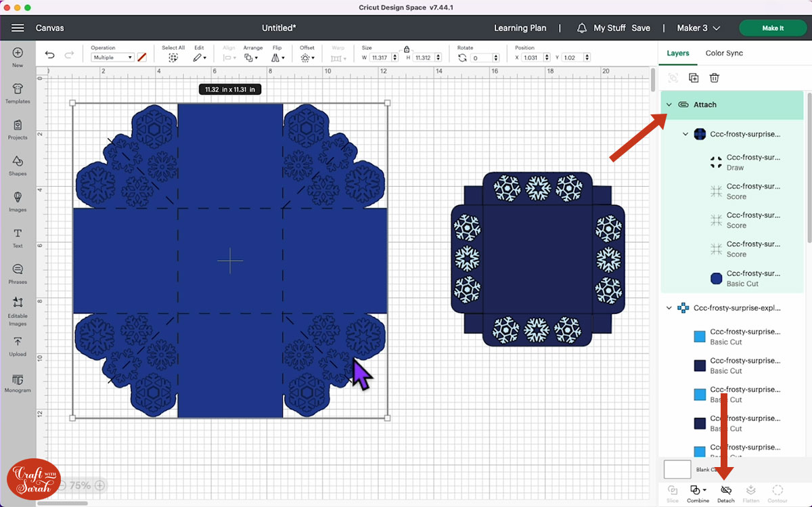The image size is (812, 507).
Task: Zoom in the canvas
Action: 99,485
